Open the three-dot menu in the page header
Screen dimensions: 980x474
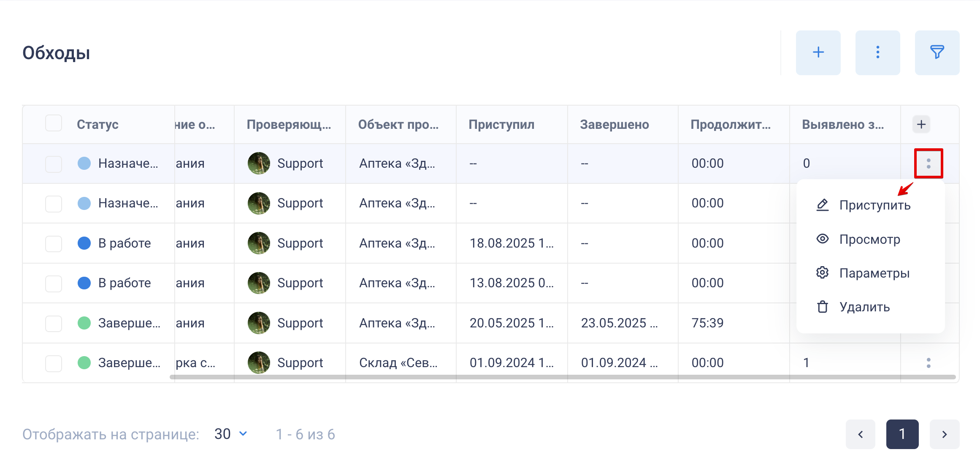click(877, 52)
